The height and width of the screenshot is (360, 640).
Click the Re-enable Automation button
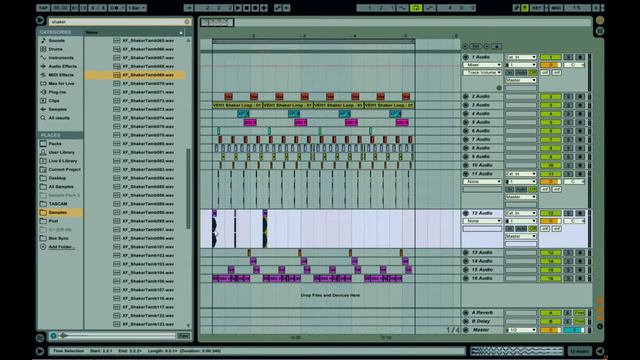click(x=287, y=8)
